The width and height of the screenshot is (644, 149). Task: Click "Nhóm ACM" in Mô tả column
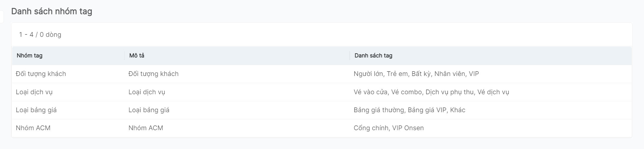(146, 128)
